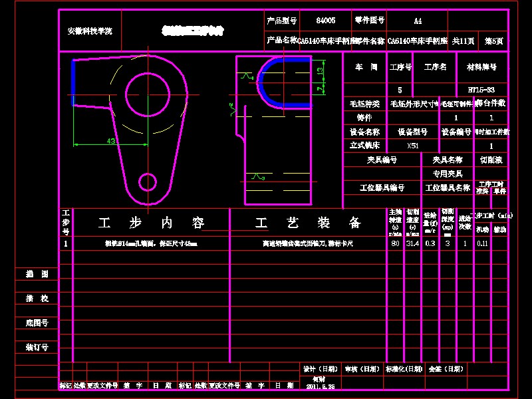Viewport: 532px width, 399px height.
Task: Click the 材料牌号 header cell
Action: (481, 67)
